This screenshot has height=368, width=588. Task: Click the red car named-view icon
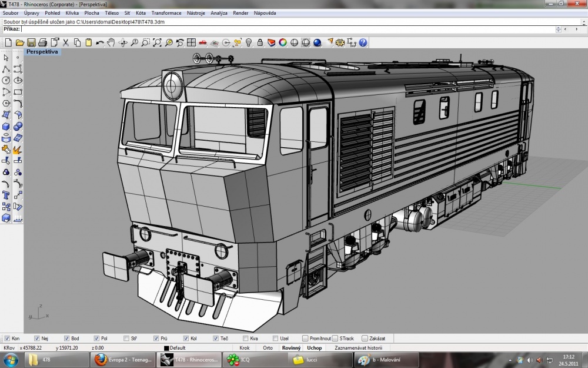202,42
